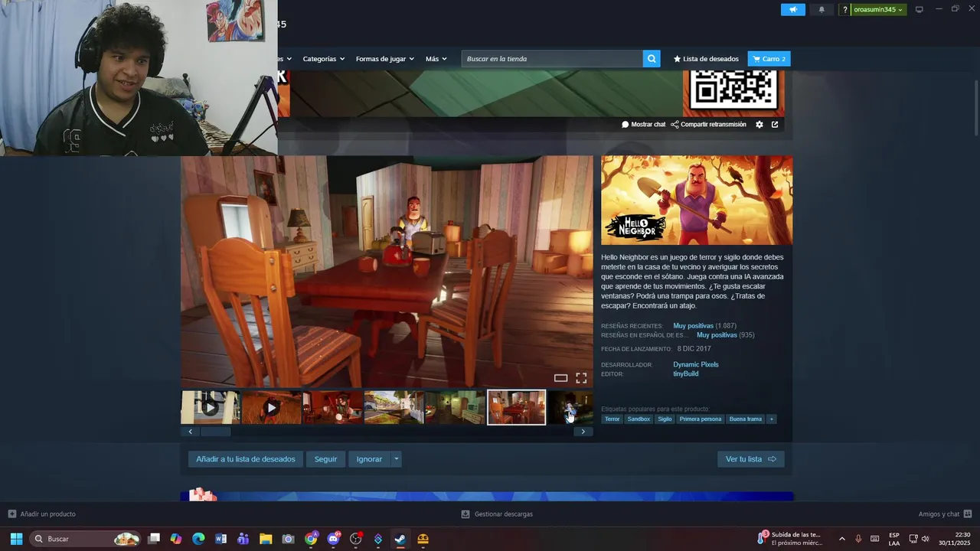Click the Seguir button
980x551 pixels.
[325, 459]
